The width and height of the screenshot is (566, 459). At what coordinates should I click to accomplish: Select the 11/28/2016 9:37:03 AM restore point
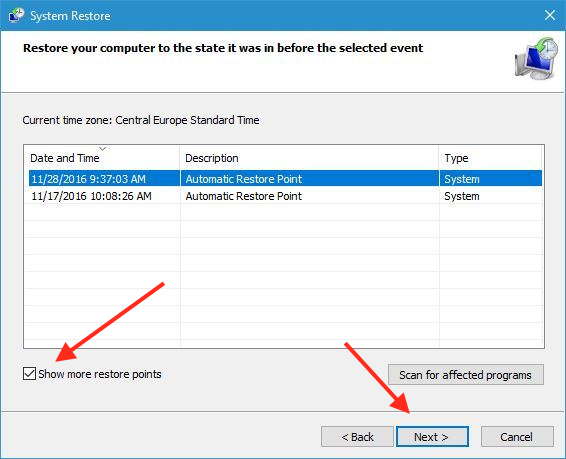click(x=285, y=179)
